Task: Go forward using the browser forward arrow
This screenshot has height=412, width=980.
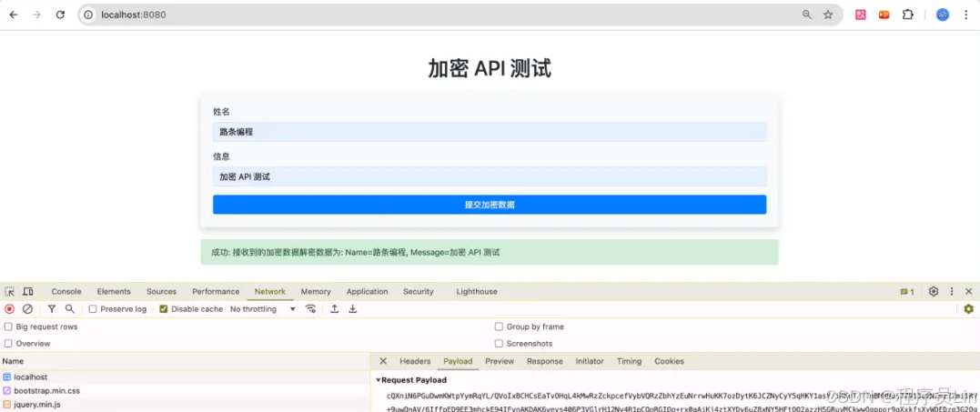Action: tap(37, 15)
